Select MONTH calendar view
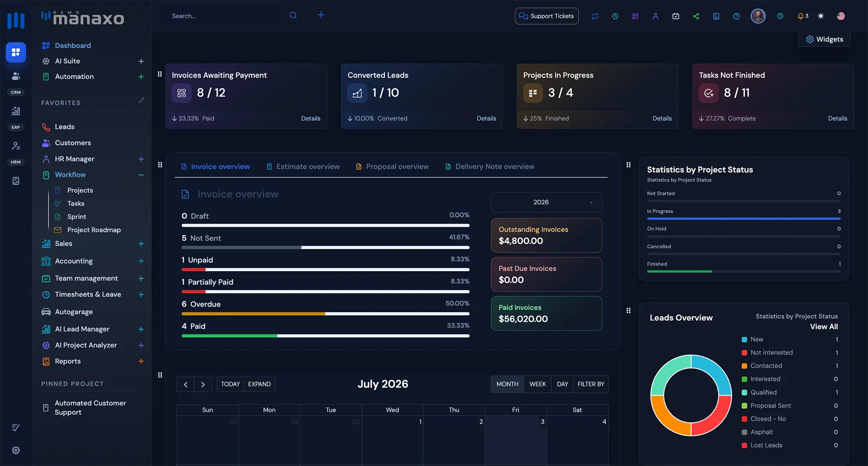 click(507, 384)
